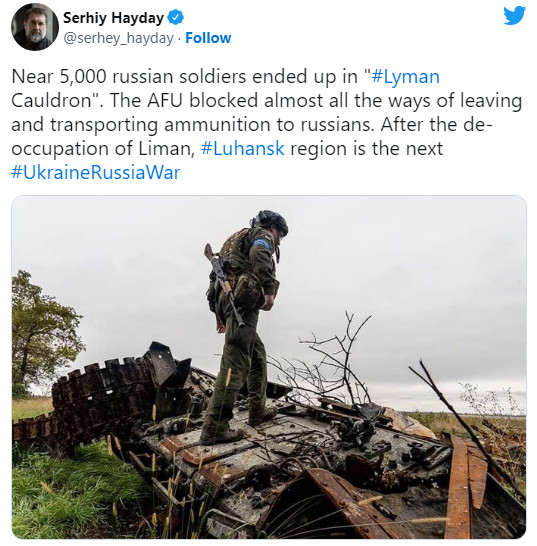The width and height of the screenshot is (537, 546).
Task: Open the #Luhansk hashtag
Action: point(243,148)
